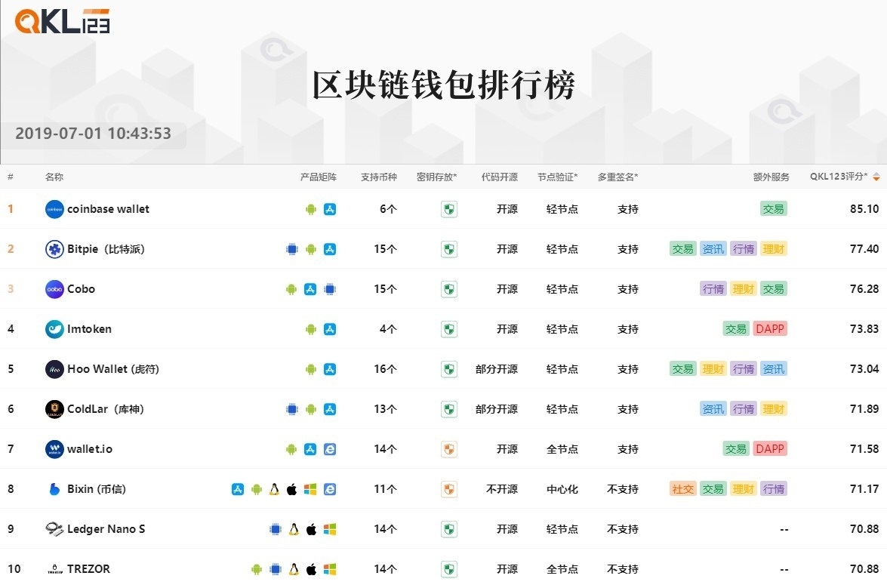This screenshot has width=887, height=588.
Task: Click Imtoken logo icon
Action: tap(54, 329)
